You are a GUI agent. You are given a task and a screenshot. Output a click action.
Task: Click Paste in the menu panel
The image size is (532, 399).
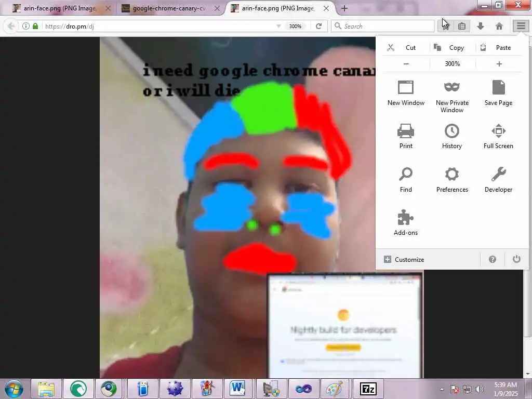coord(499,47)
